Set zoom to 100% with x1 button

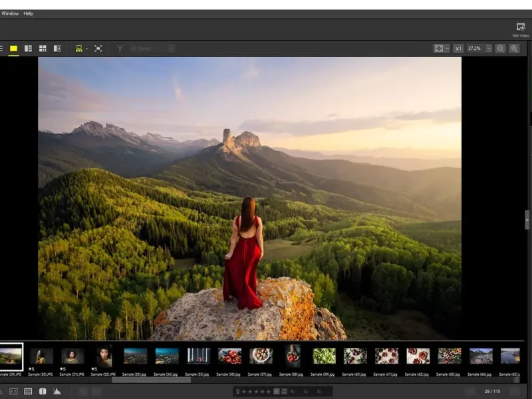(458, 49)
